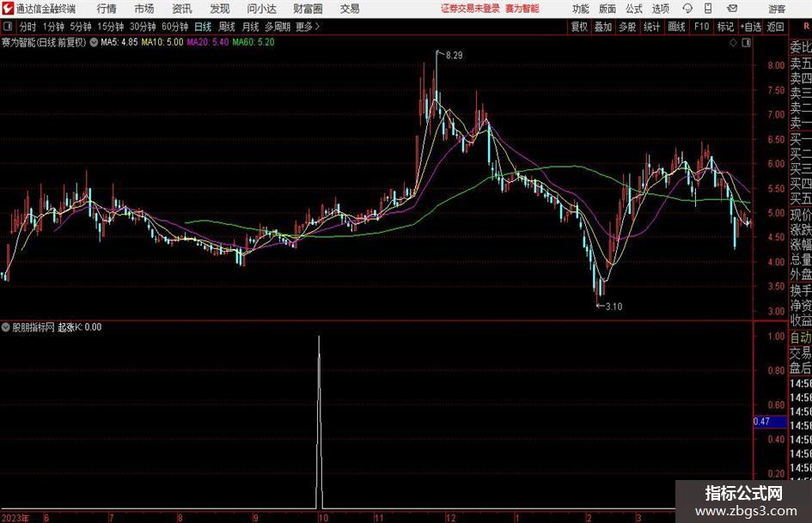Open the 股朋指标网 indicator dropdown circle icon
The width and height of the screenshot is (812, 523).
6,327
